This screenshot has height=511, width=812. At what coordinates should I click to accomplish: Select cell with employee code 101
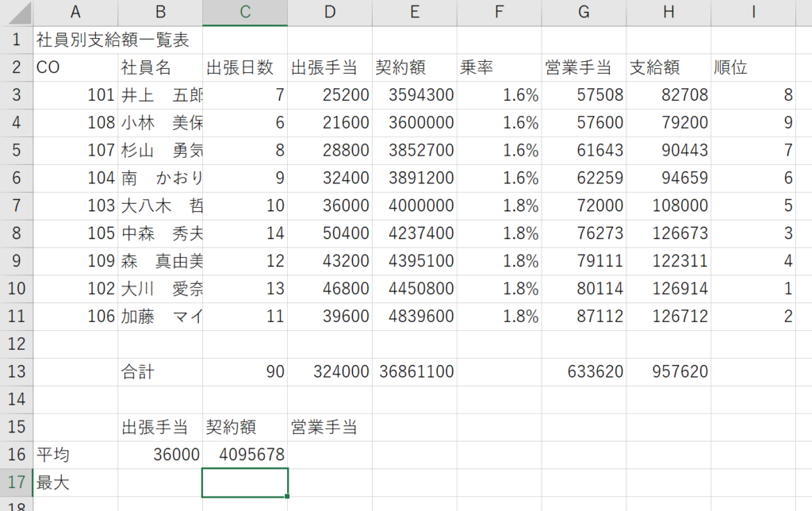pyautogui.click(x=75, y=95)
